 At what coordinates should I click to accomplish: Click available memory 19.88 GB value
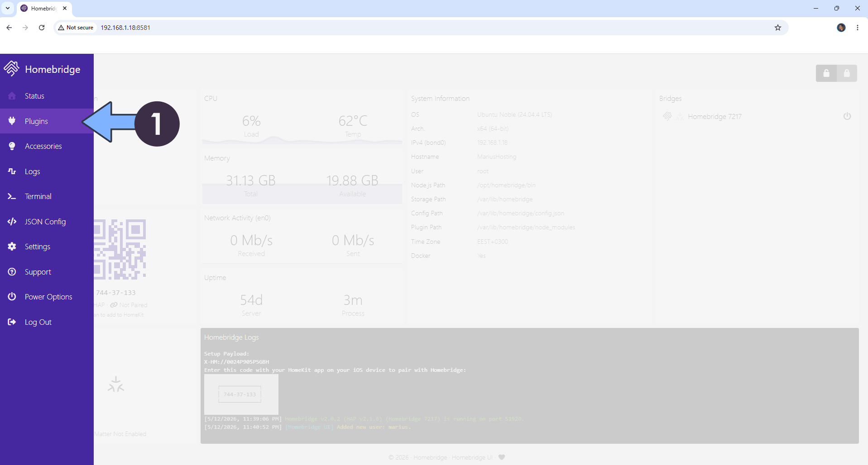click(352, 180)
